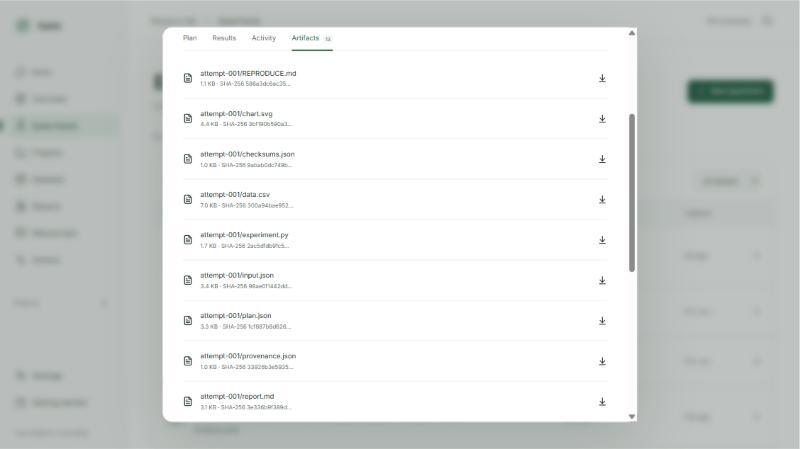
Task: Click the 7.0 KB SHA-256 line under data.csv
Action: (x=246, y=205)
